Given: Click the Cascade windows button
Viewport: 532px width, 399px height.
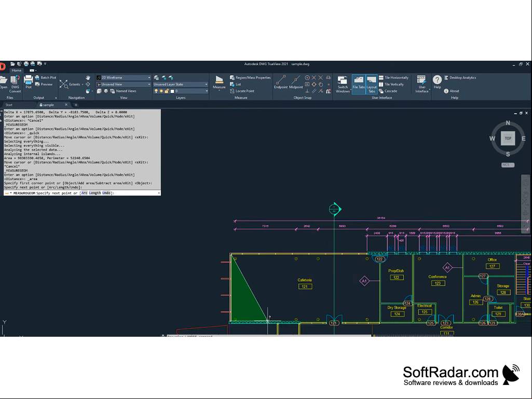Looking at the screenshot, I should point(388,91).
